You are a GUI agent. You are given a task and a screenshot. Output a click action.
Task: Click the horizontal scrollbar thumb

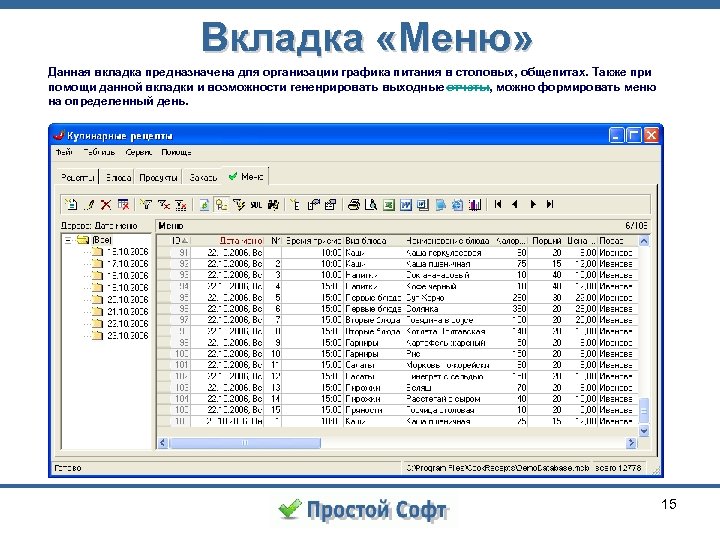(x=245, y=443)
